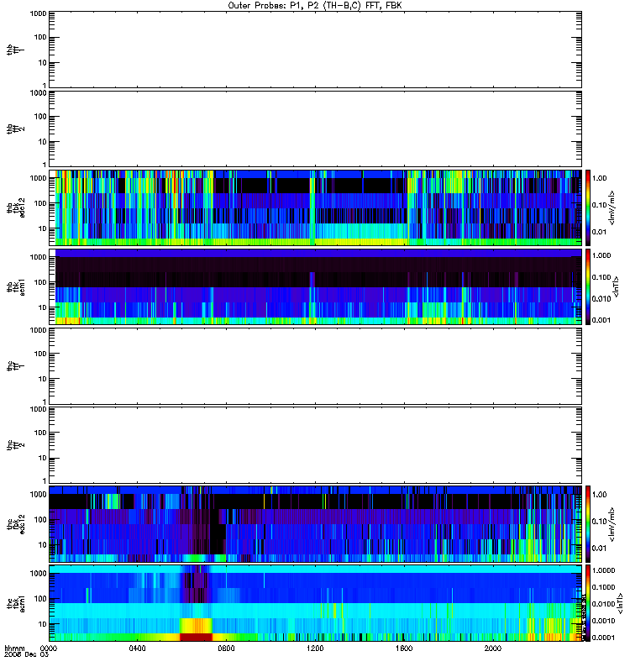This screenshot has width=630, height=672.
Task: Pick the 1600 time axis label
Action: coord(404,648)
